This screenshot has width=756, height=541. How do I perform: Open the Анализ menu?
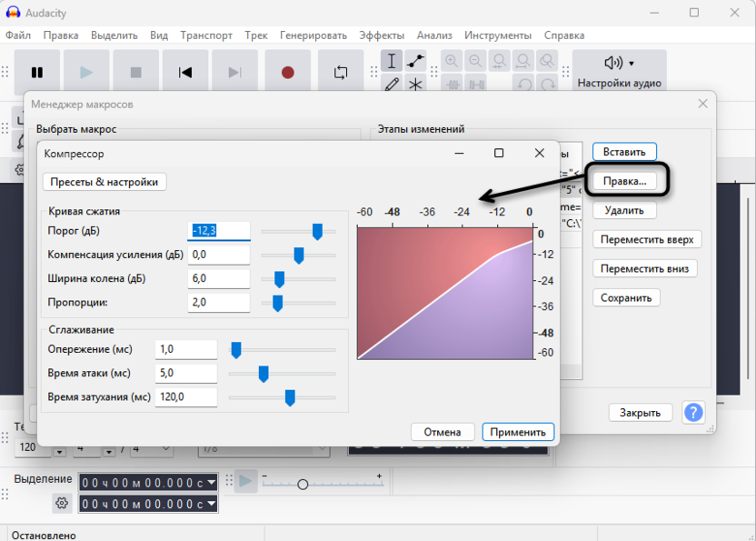click(434, 35)
